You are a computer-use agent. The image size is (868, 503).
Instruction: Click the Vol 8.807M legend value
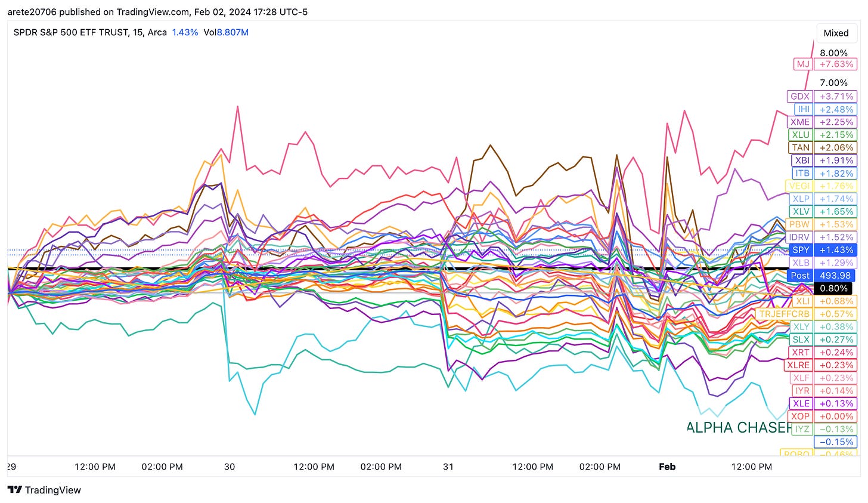click(226, 32)
